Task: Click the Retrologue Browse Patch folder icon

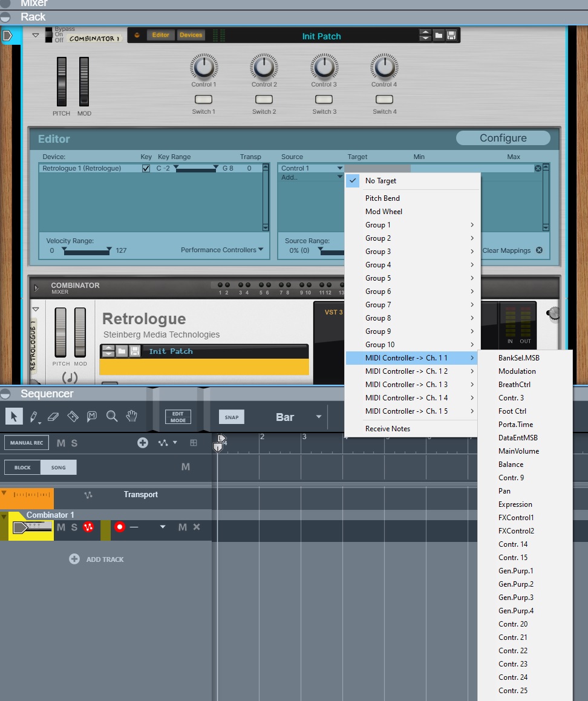Action: [122, 351]
